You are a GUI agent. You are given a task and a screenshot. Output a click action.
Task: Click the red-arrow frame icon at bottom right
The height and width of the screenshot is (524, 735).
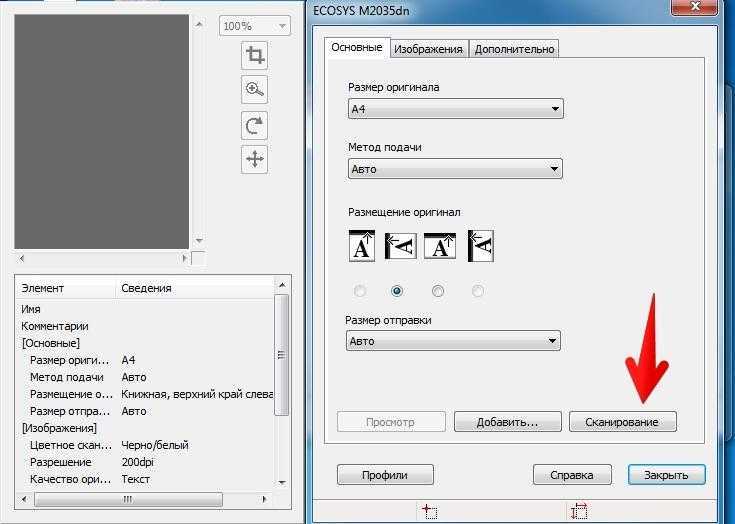coord(579,511)
